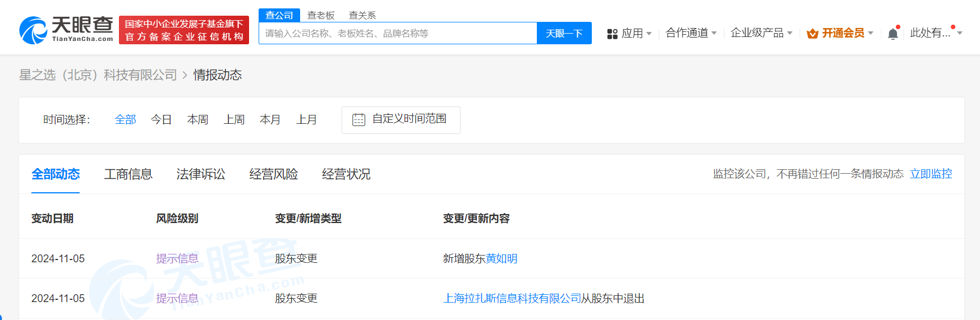The height and width of the screenshot is (320, 980).
Task: Click the 天眼一下 search button
Action: tap(564, 33)
